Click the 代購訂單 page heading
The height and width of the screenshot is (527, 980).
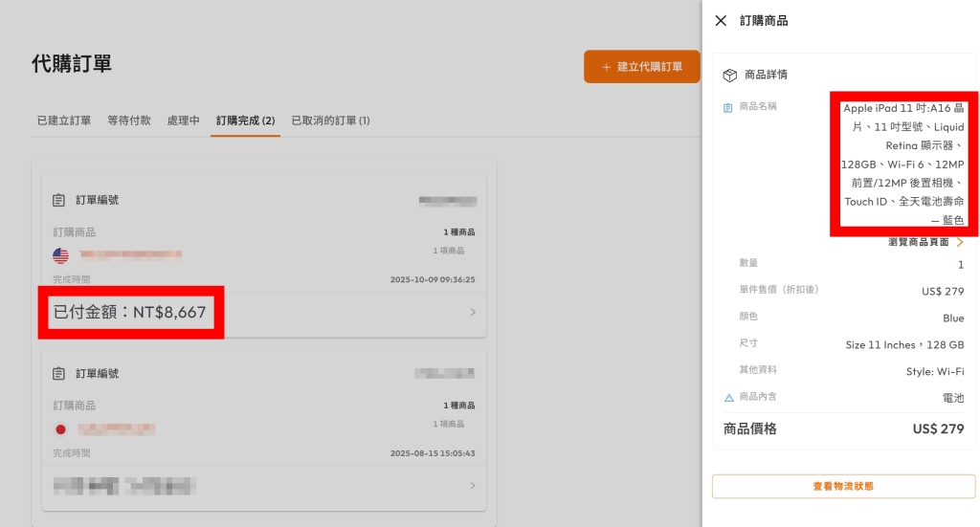coord(72,64)
